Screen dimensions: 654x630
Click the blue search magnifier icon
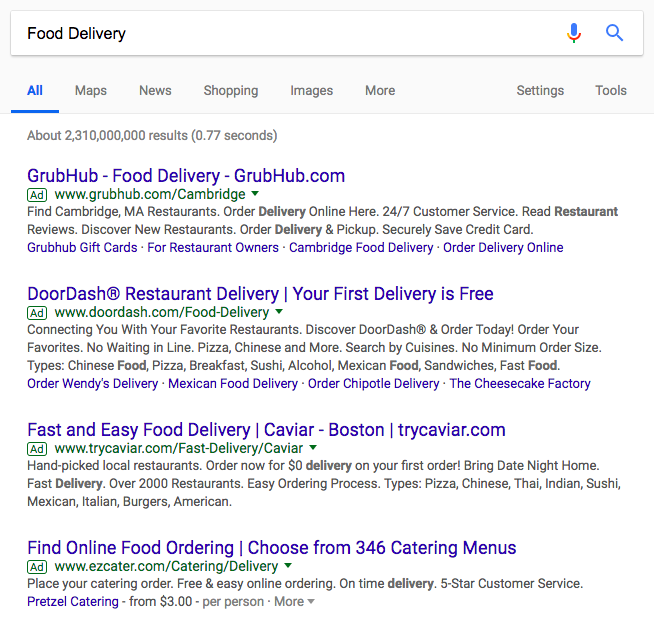tap(615, 33)
